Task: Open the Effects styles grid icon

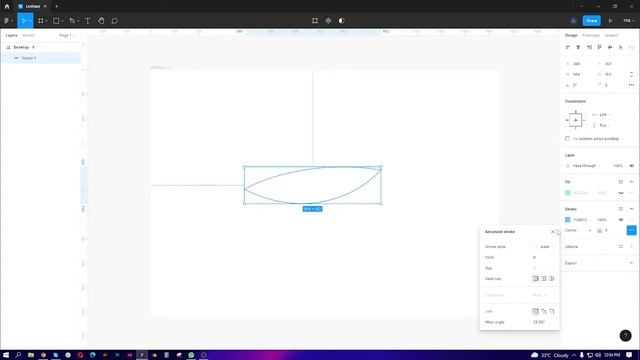Action: click(x=620, y=247)
